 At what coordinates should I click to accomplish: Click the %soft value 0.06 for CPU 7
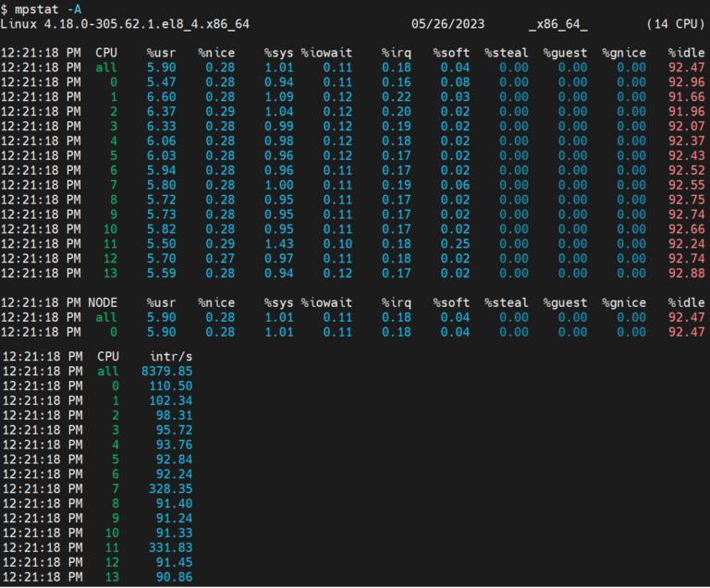click(455, 185)
